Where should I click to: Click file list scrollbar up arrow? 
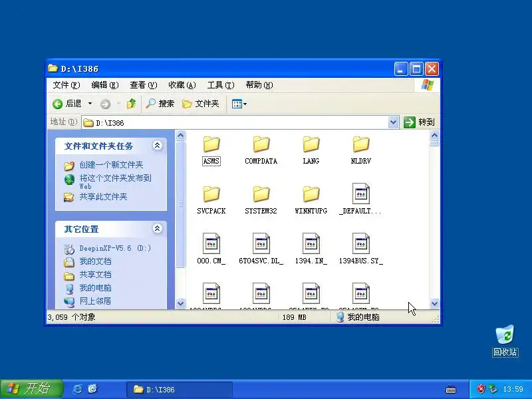(435, 136)
